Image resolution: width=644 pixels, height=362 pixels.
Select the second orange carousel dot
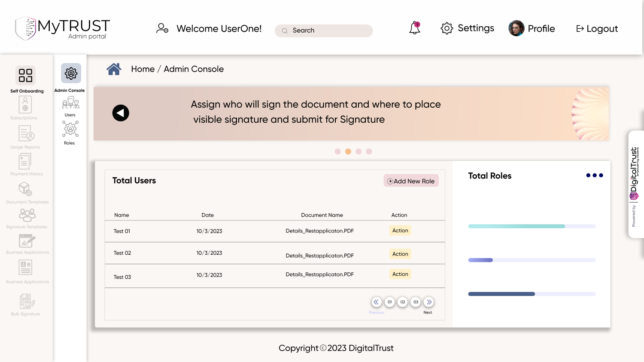coord(348,151)
